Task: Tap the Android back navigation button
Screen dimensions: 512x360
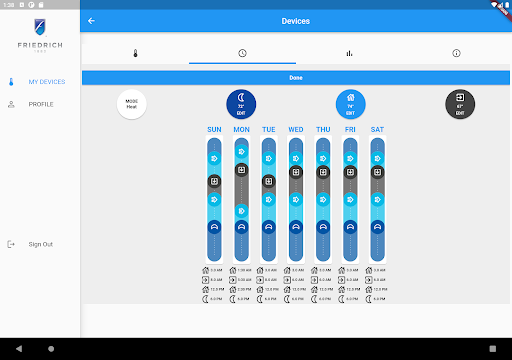Action: tap(19, 349)
